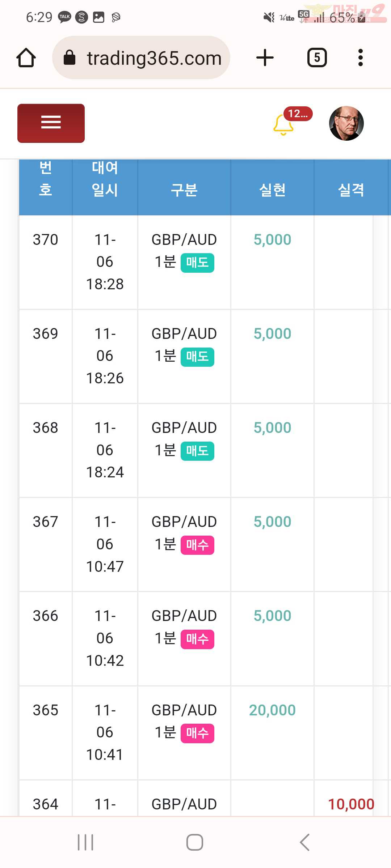Screen dimensions: 391x868
Task: Select the 구분 column header
Action: pyautogui.click(x=184, y=190)
